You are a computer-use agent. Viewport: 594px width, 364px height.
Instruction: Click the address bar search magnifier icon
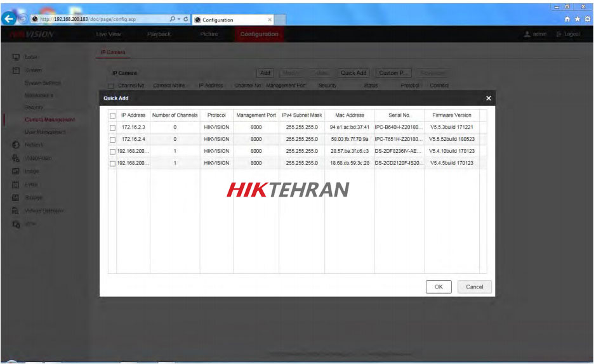coord(173,19)
